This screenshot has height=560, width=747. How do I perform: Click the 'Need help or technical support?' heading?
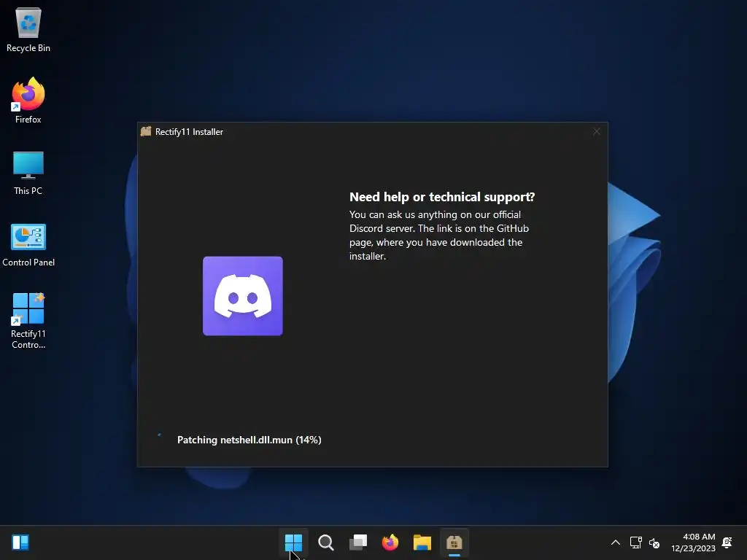point(442,197)
